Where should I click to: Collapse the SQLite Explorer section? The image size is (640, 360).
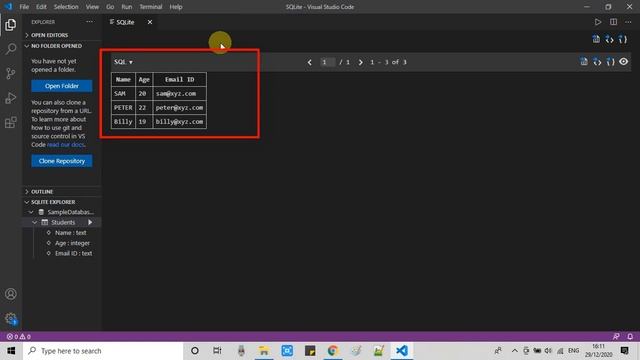(x=61, y=202)
